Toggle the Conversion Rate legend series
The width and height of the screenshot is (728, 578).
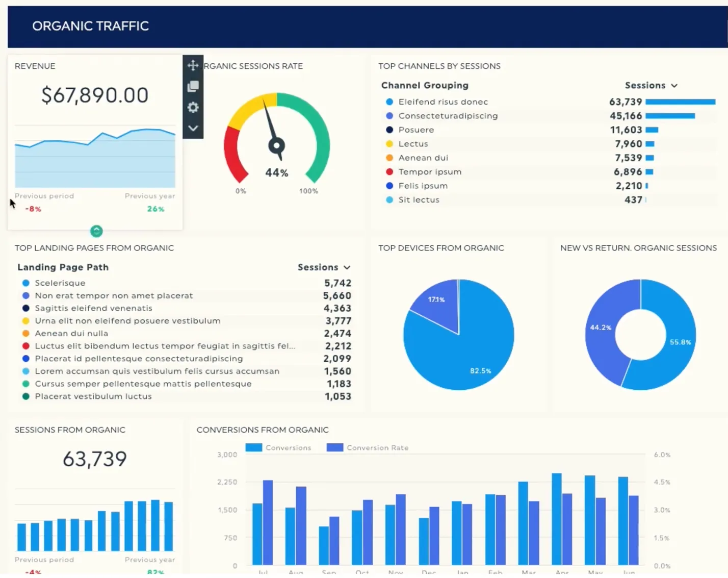click(x=368, y=448)
